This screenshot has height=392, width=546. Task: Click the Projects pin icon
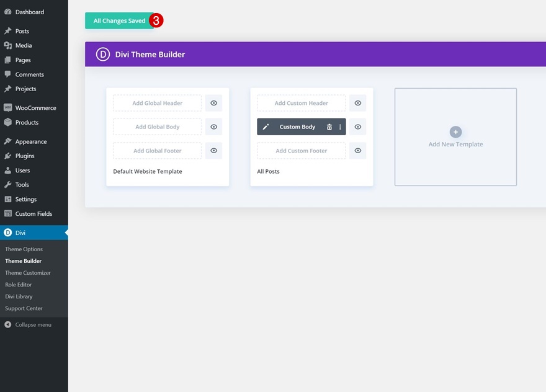click(7, 89)
